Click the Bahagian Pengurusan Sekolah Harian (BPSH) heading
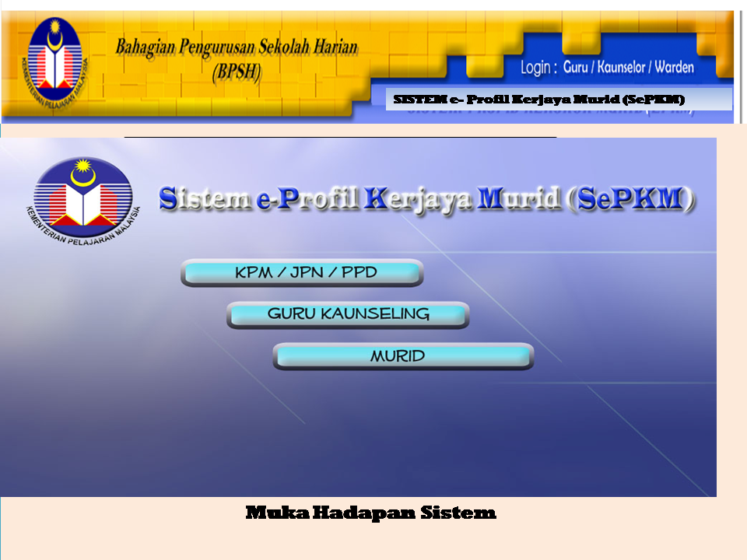 tap(237, 60)
